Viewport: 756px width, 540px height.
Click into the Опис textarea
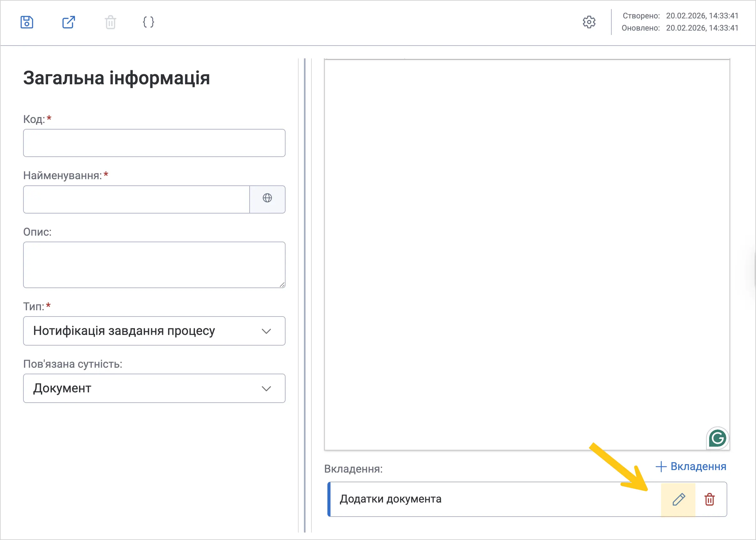tap(154, 265)
